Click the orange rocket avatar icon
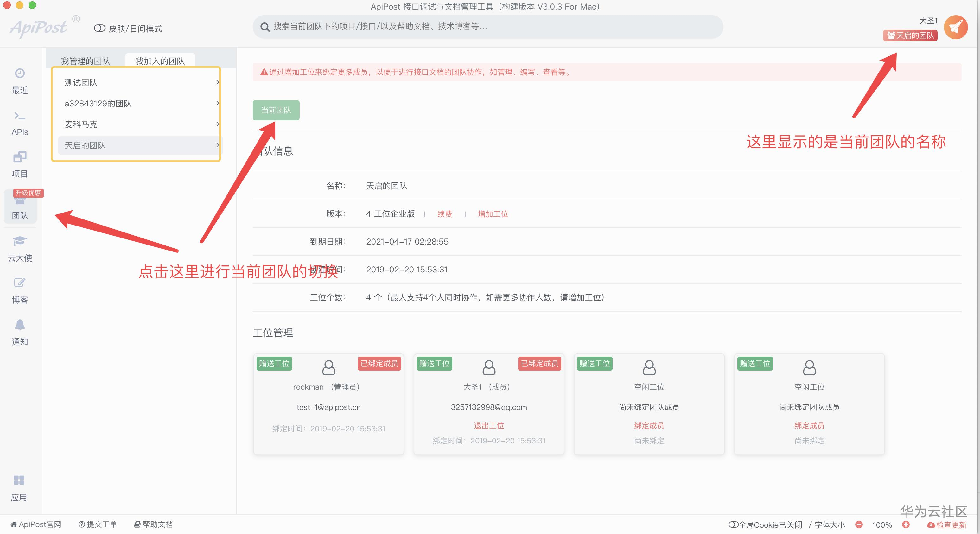This screenshot has width=980, height=534. click(x=955, y=27)
